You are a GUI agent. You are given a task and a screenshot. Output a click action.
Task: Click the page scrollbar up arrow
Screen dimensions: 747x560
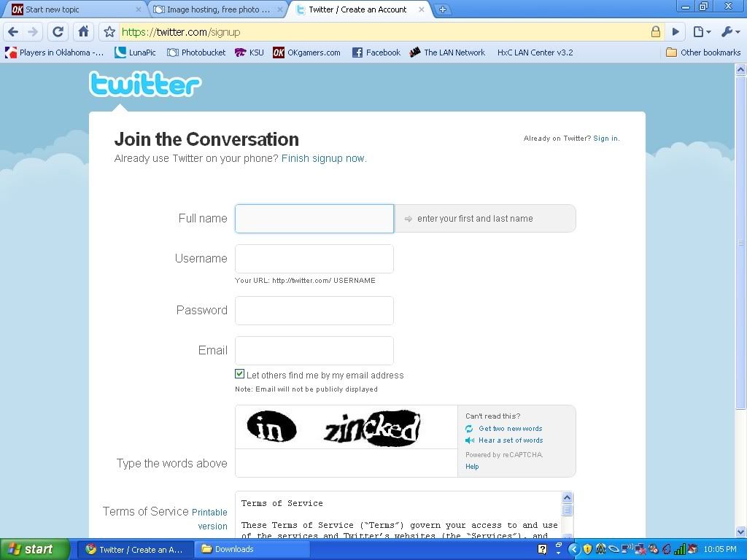point(741,69)
